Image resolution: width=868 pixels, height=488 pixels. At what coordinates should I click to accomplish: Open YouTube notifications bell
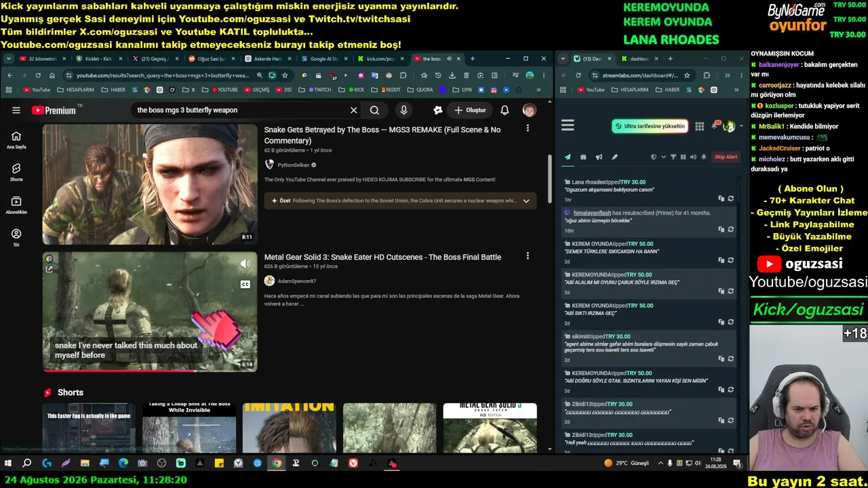(x=505, y=110)
